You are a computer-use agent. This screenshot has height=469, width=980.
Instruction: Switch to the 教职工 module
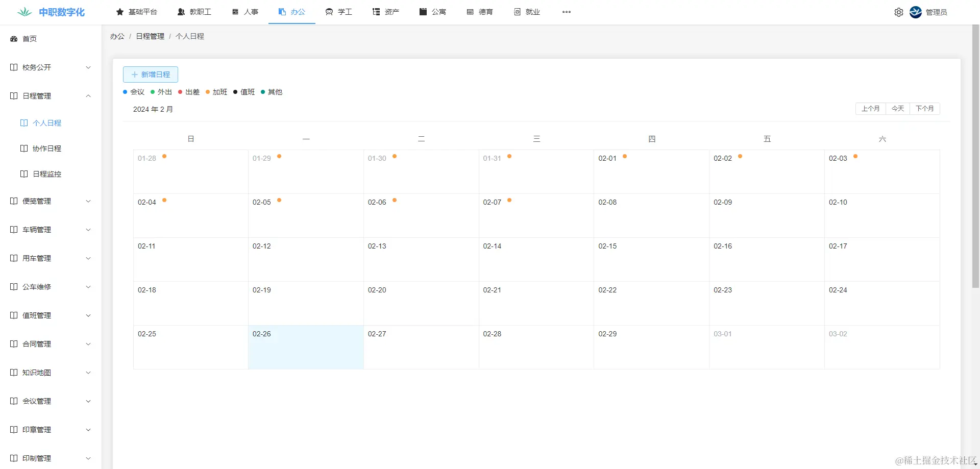pyautogui.click(x=194, y=12)
